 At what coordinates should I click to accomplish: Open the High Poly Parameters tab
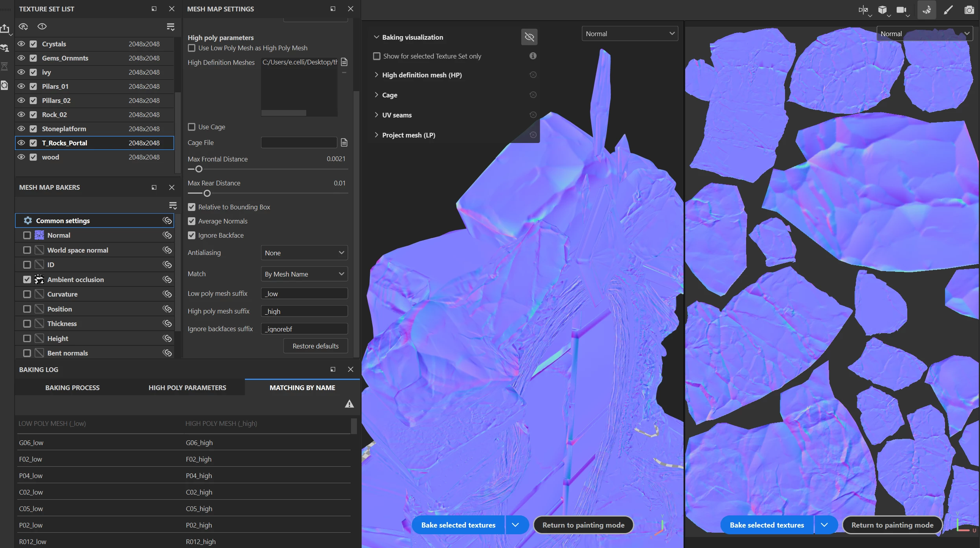pyautogui.click(x=187, y=388)
